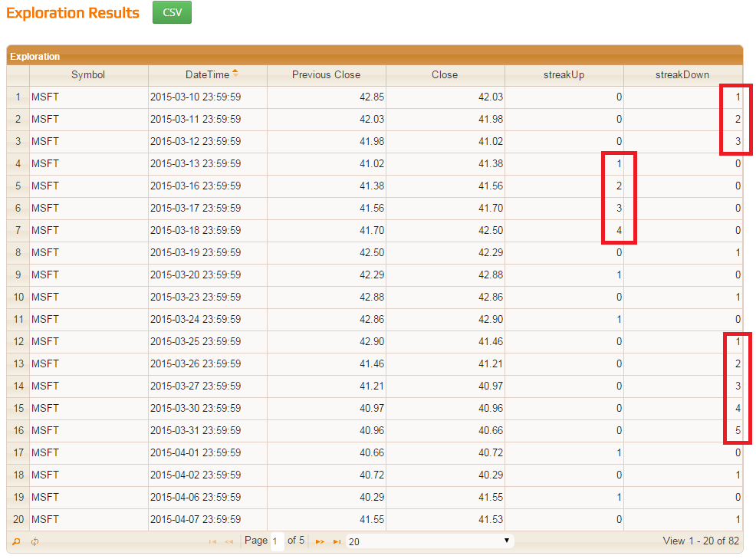Select the 2015-04-01 23:59:59 date cell

point(207,452)
